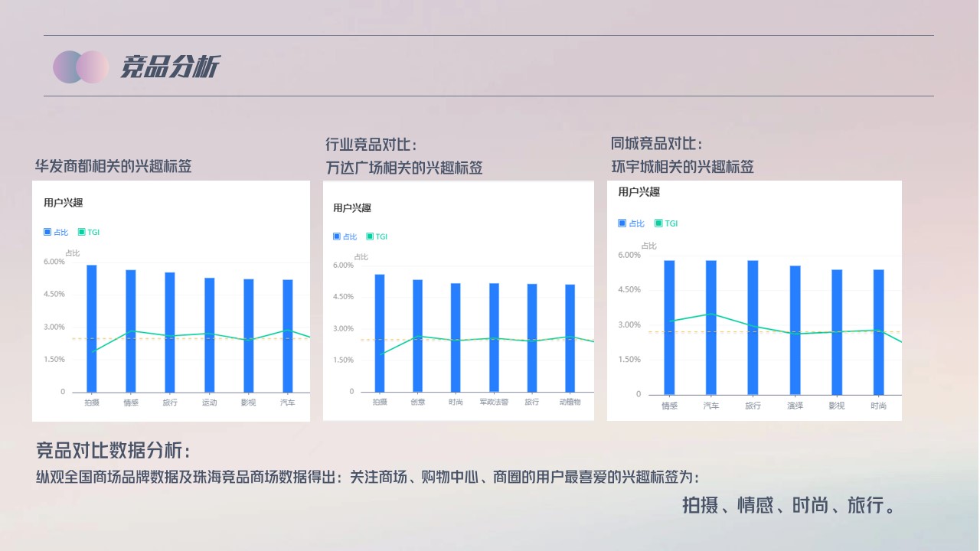
Task: Select heading 行业竞品对比
Action: click(x=371, y=145)
